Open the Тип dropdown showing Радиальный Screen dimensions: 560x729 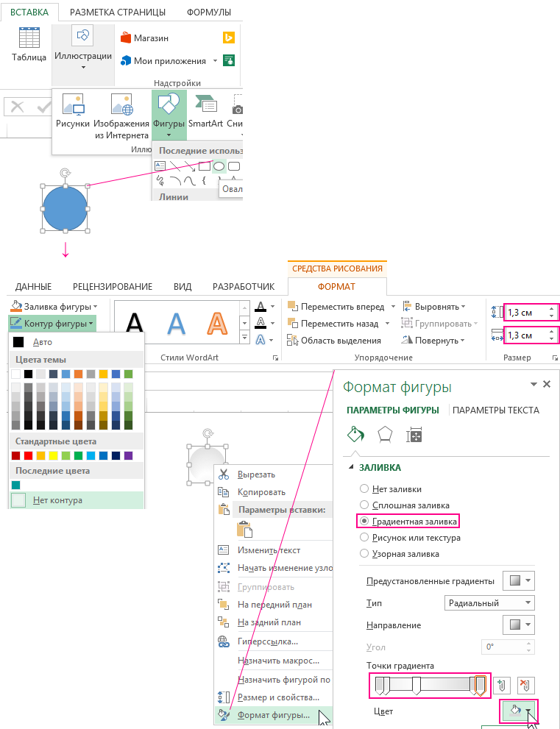[489, 603]
